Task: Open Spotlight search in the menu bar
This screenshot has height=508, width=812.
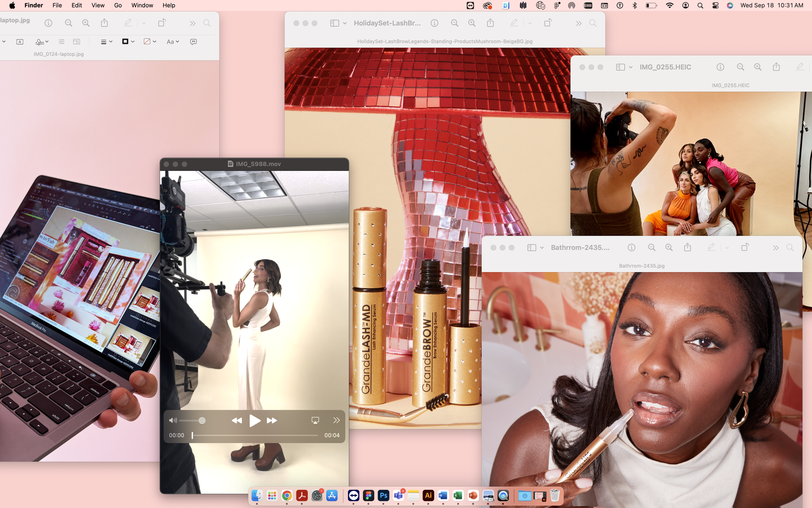Action: coord(700,6)
